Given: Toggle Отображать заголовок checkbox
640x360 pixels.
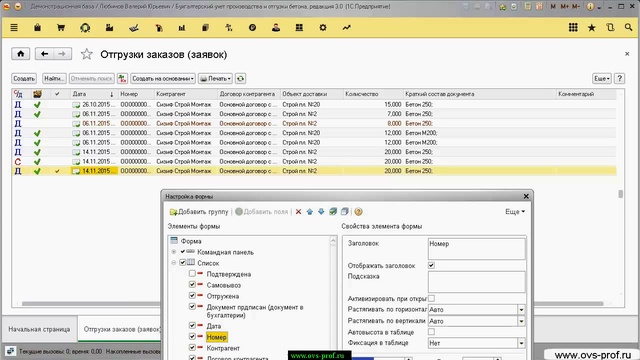Looking at the screenshot, I should pyautogui.click(x=431, y=265).
